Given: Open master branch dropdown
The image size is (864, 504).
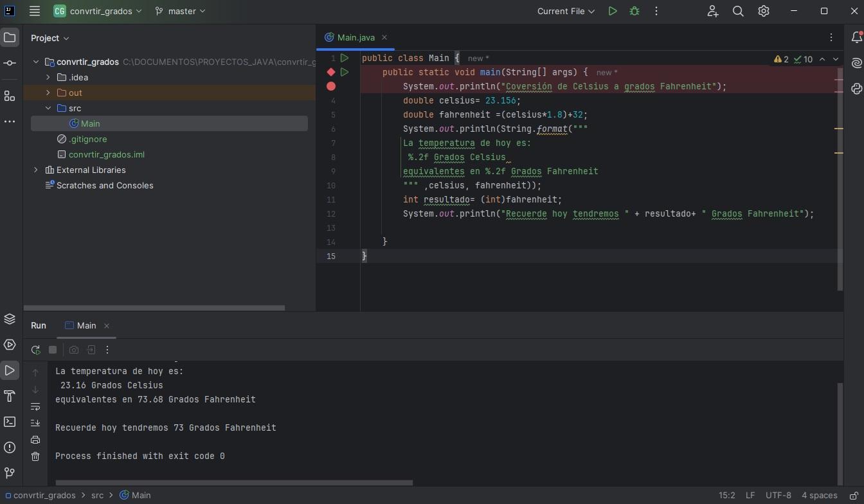Looking at the screenshot, I should 181,11.
